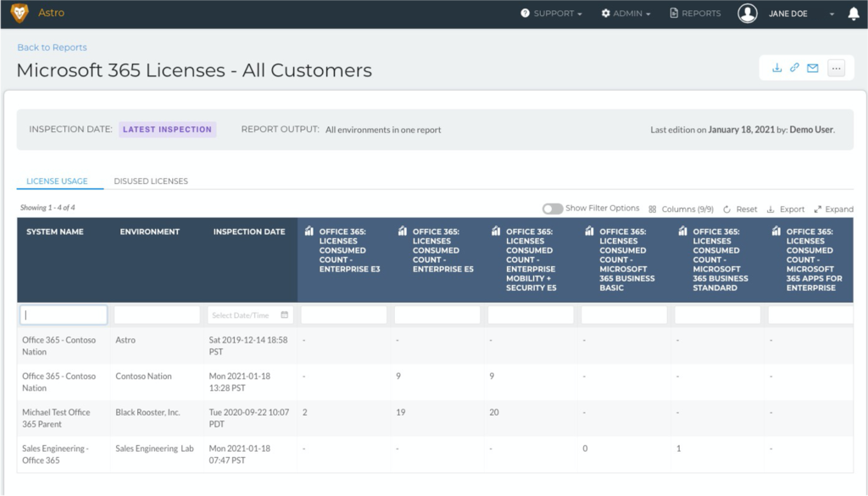The image size is (868, 496).
Task: Click the Sat 2019-12-14 18:58 PST date cell
Action: pos(248,346)
